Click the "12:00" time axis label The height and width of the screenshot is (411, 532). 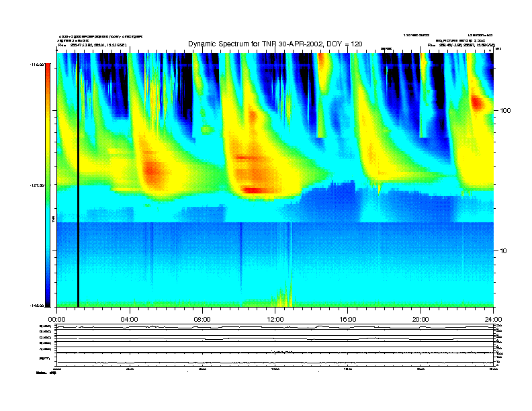(275, 320)
